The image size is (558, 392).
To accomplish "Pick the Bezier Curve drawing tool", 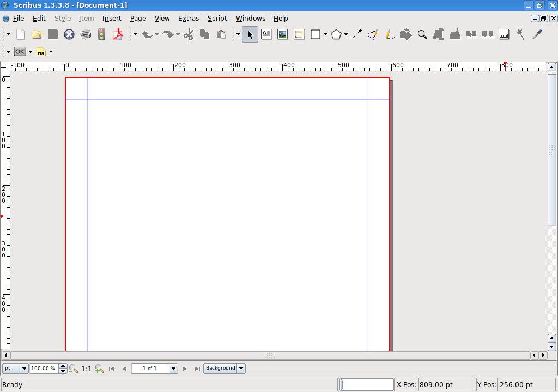I will point(373,34).
